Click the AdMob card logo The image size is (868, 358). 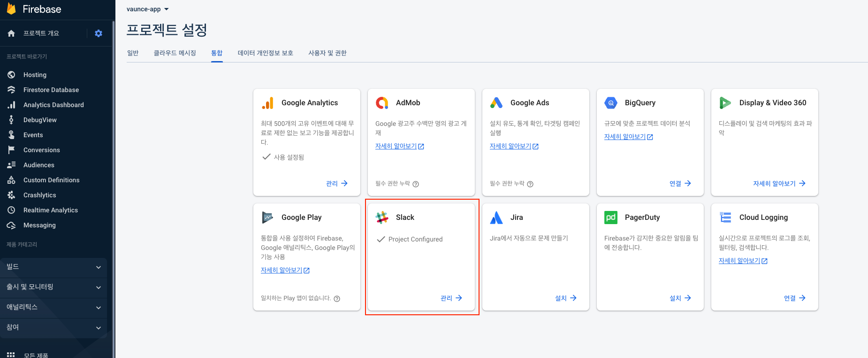pos(382,103)
